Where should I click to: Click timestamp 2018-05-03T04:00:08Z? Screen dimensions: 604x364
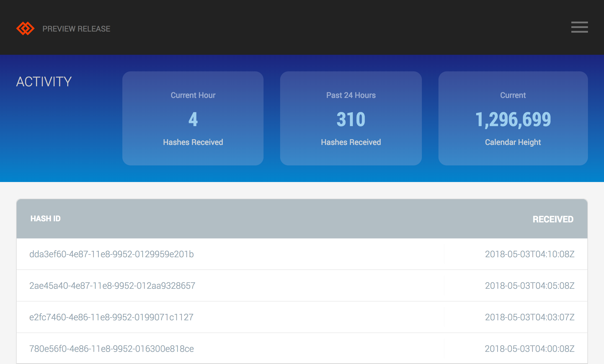[x=530, y=349]
